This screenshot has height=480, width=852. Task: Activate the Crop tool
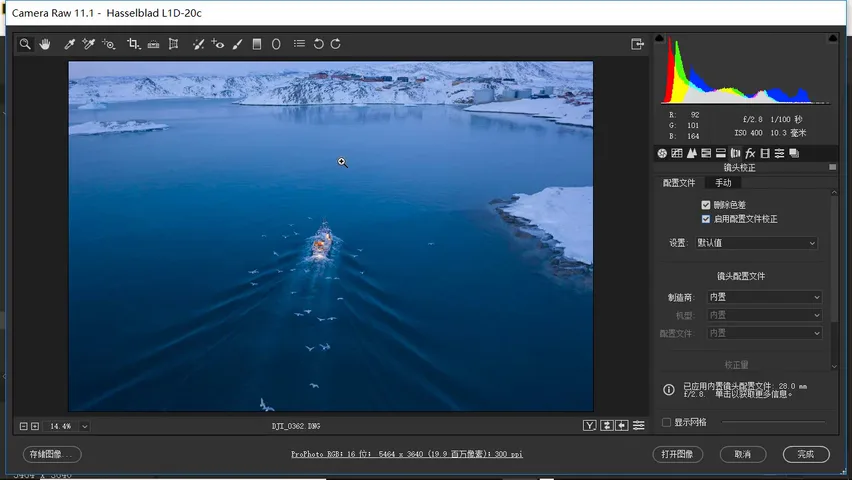tap(133, 44)
